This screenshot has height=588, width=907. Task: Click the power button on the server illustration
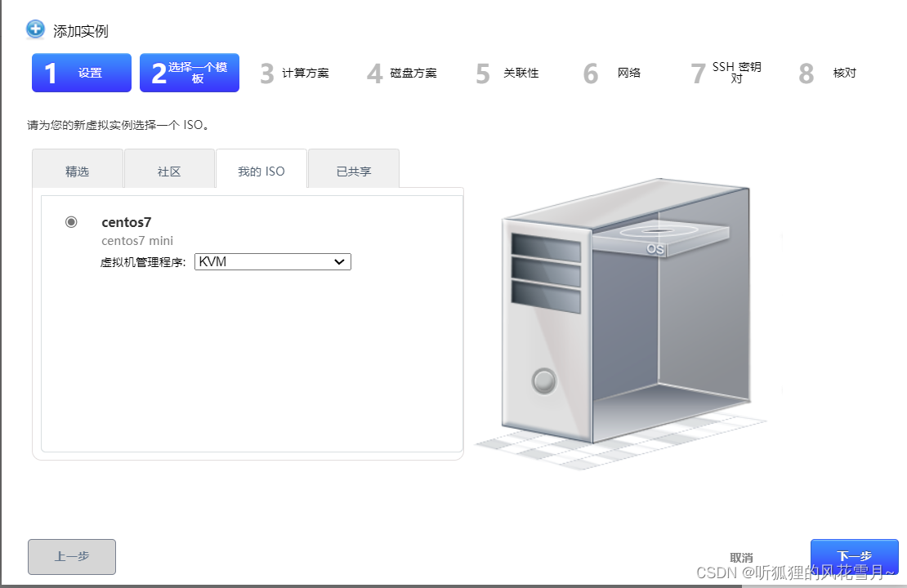tap(543, 381)
